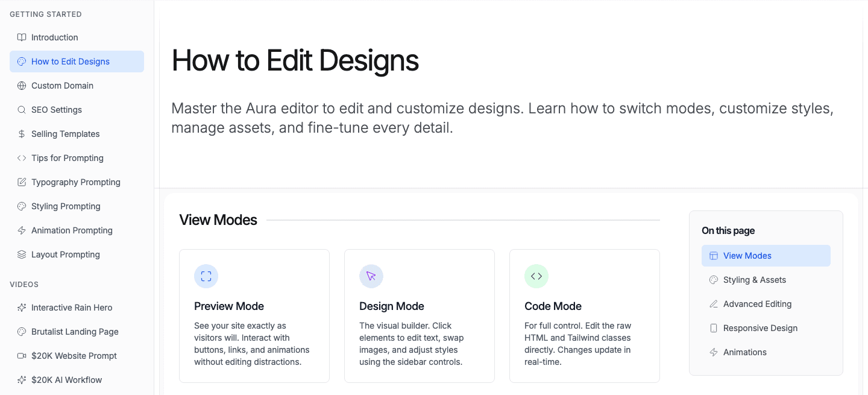Open Typography Prompting guide
868x395 pixels.
click(x=77, y=182)
